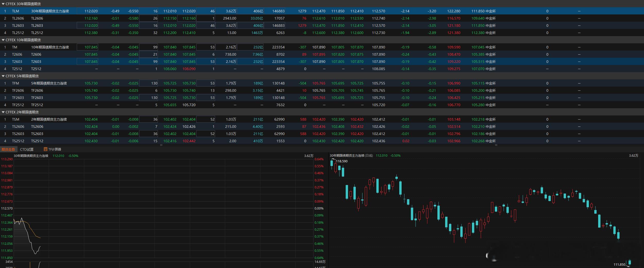
Task: Click value 106.425 in TF2603 row
Action: point(454,98)
